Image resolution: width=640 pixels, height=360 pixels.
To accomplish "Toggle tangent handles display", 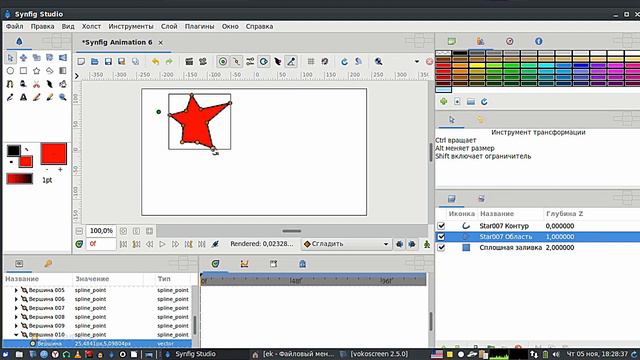I will (250, 62).
